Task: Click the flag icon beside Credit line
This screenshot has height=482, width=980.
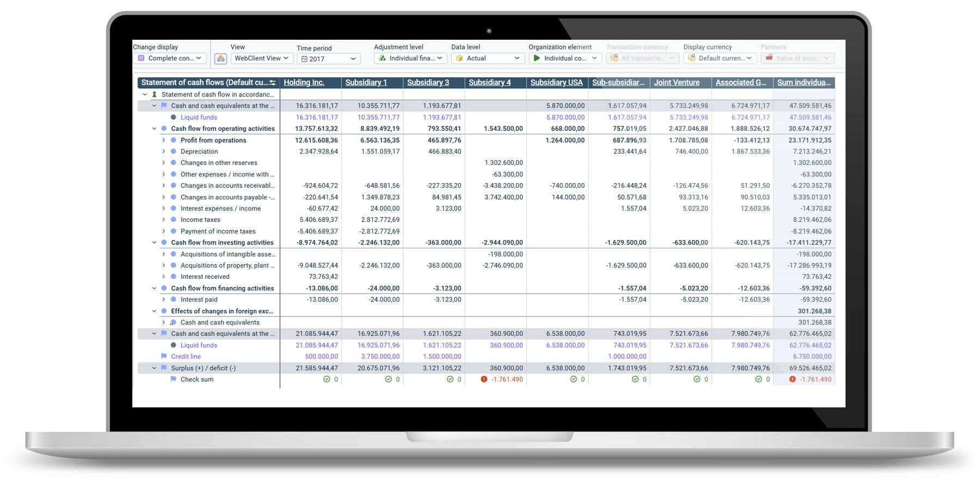Action: (x=164, y=356)
